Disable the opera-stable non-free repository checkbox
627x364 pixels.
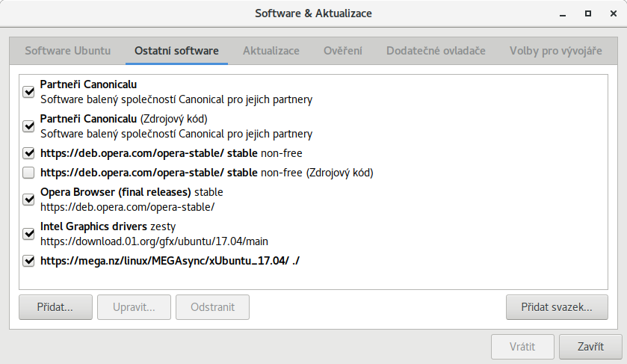click(x=29, y=153)
